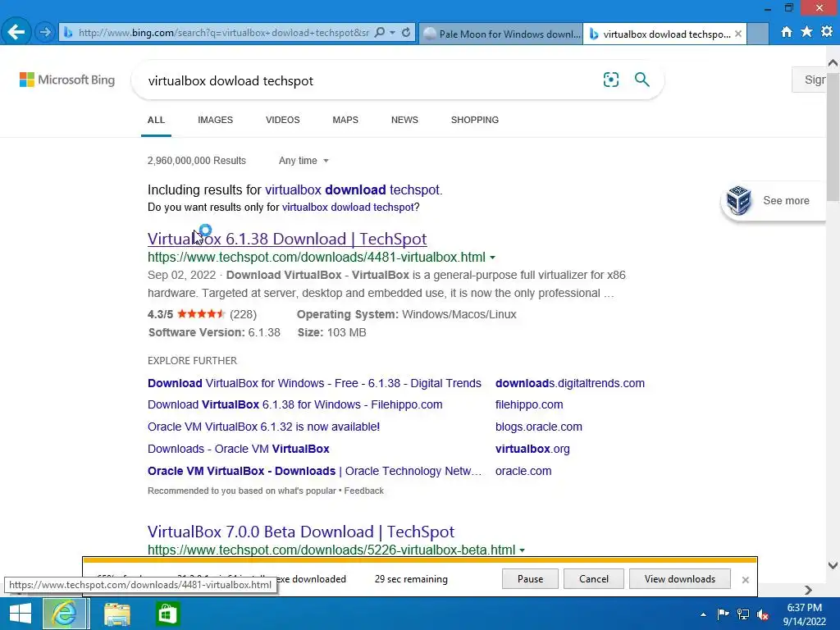Click the VirtualBox cube icon in See more

pos(739,200)
